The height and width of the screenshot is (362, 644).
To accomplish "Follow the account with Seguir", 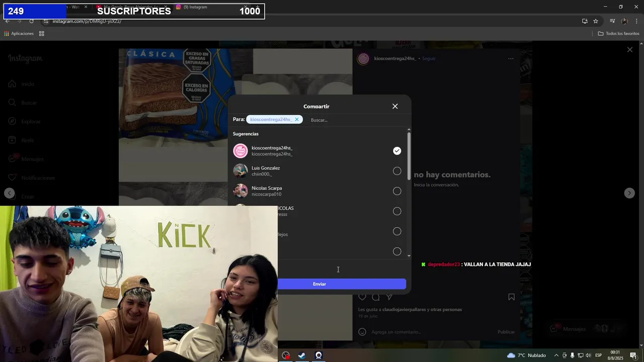I will point(429,58).
